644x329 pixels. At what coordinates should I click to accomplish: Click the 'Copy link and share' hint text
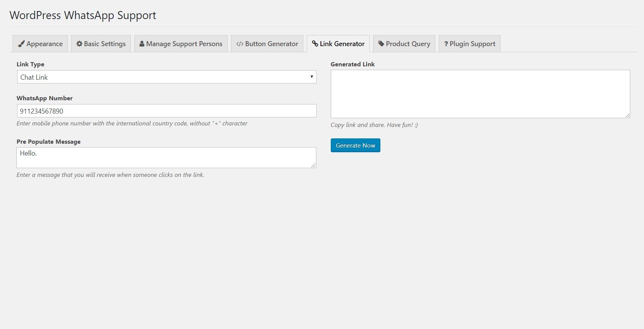[x=374, y=125]
